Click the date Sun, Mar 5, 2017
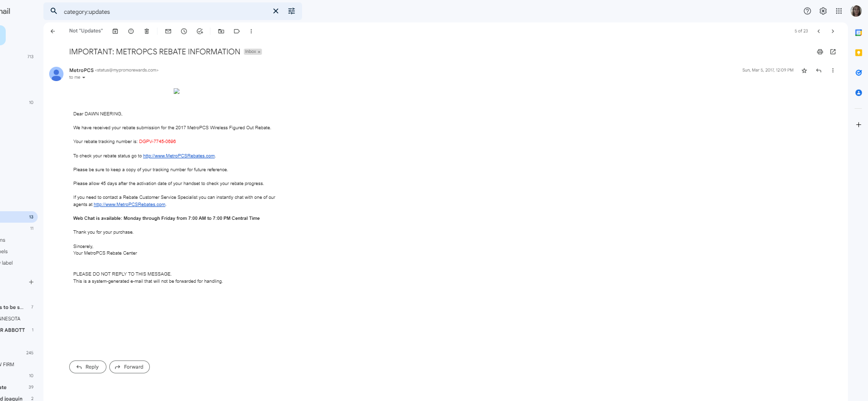Viewport: 868px width, 401px height. tap(768, 70)
